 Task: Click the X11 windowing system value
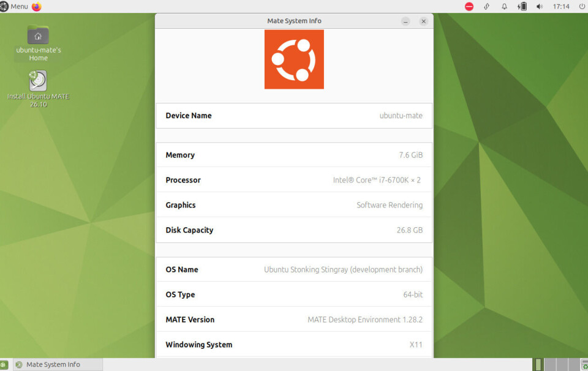coord(416,345)
